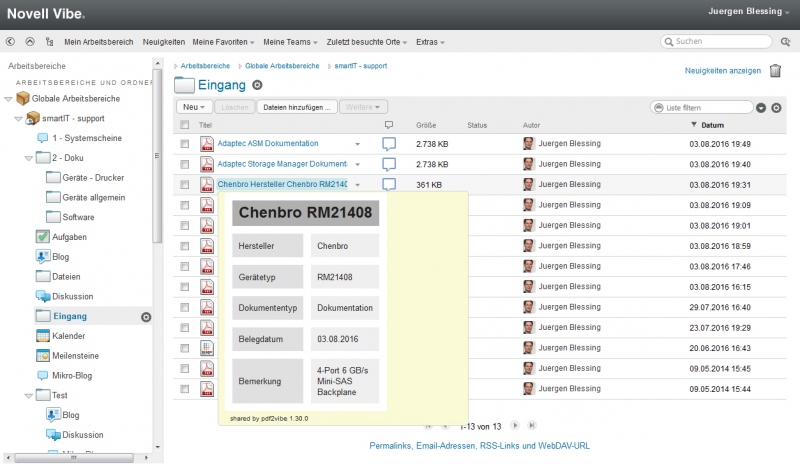This screenshot has width=800, height=464.
Task: Click last page arrow in pagination
Action: click(532, 425)
